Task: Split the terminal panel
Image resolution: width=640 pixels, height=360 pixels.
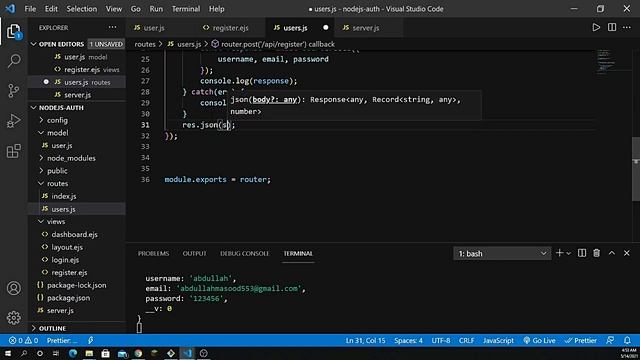Action: (x=582, y=253)
